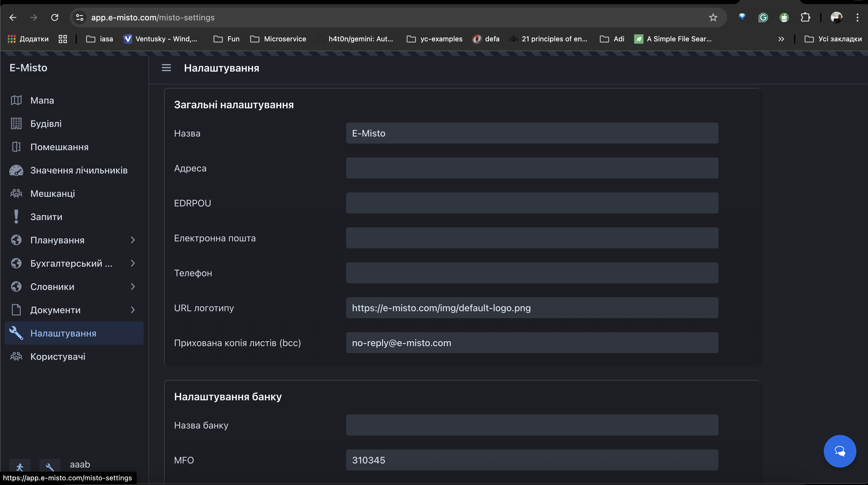
Task: Open the Мешканці residents icon
Action: [x=17, y=193]
